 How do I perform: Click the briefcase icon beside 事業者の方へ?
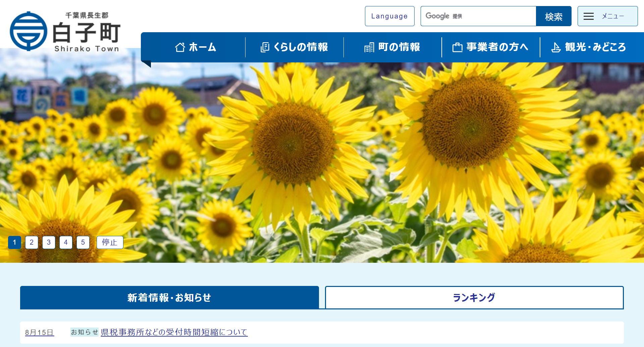click(x=458, y=47)
